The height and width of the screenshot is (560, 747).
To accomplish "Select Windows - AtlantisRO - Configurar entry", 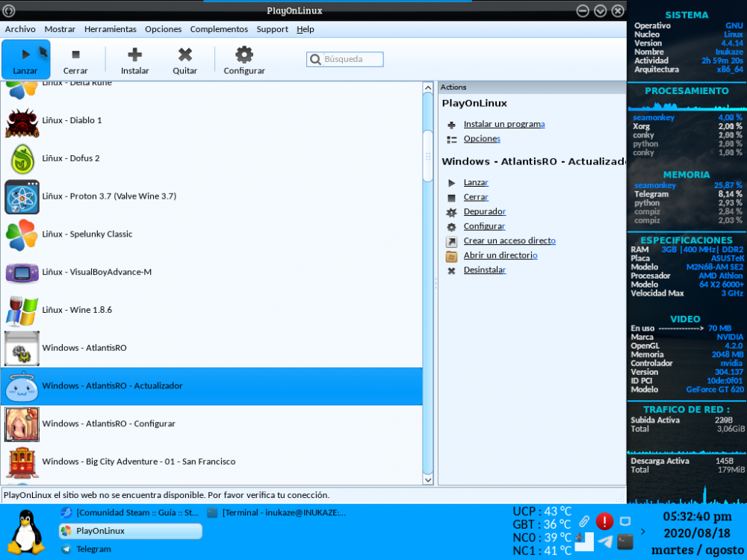I will coord(108,424).
